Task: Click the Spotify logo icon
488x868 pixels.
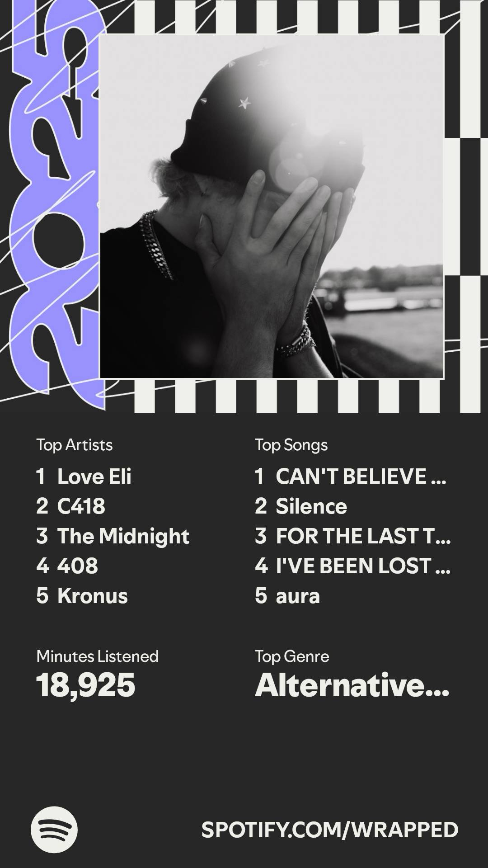Action: coord(54,830)
